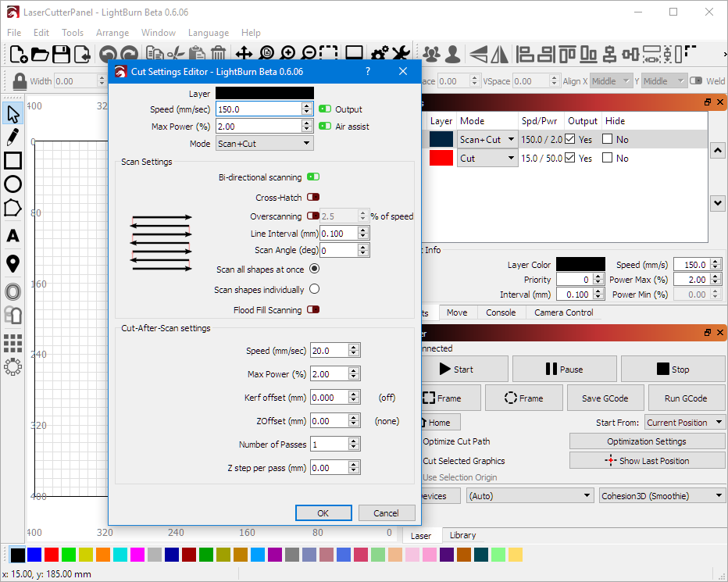Expand the Cohesion3D (Smoothie) device dropdown
This screenshot has height=582, width=728.
(662, 496)
